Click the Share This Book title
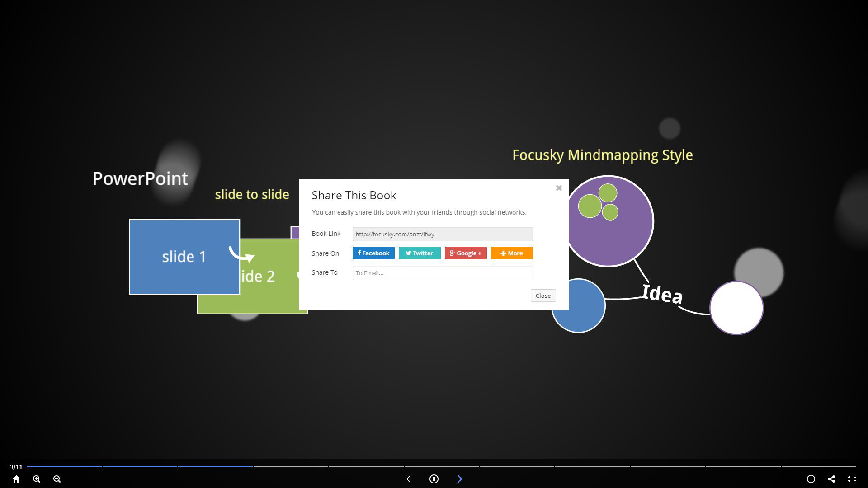This screenshot has height=488, width=868. [354, 195]
